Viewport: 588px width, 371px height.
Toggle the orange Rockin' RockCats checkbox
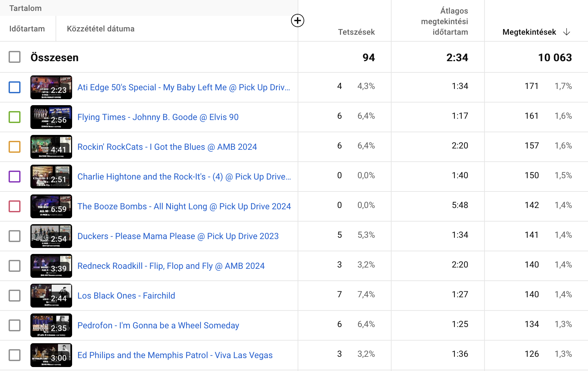[x=15, y=147]
